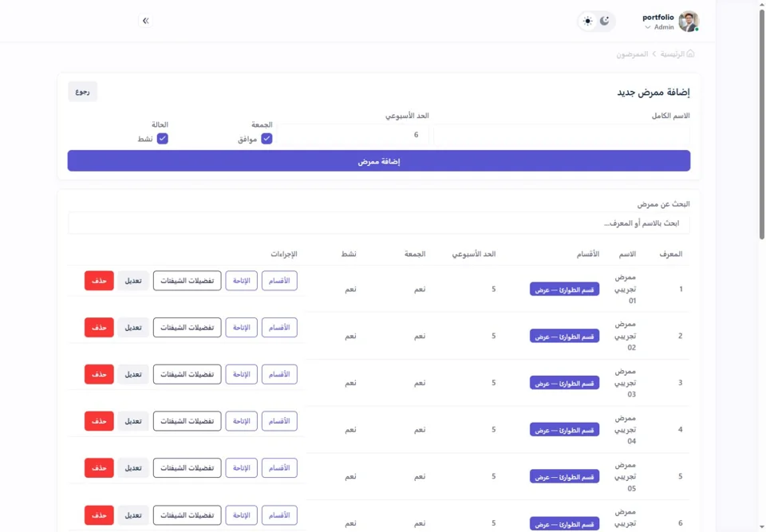The width and height of the screenshot is (766, 532).
Task: Open الأقسام for nurse 04
Action: 279,421
